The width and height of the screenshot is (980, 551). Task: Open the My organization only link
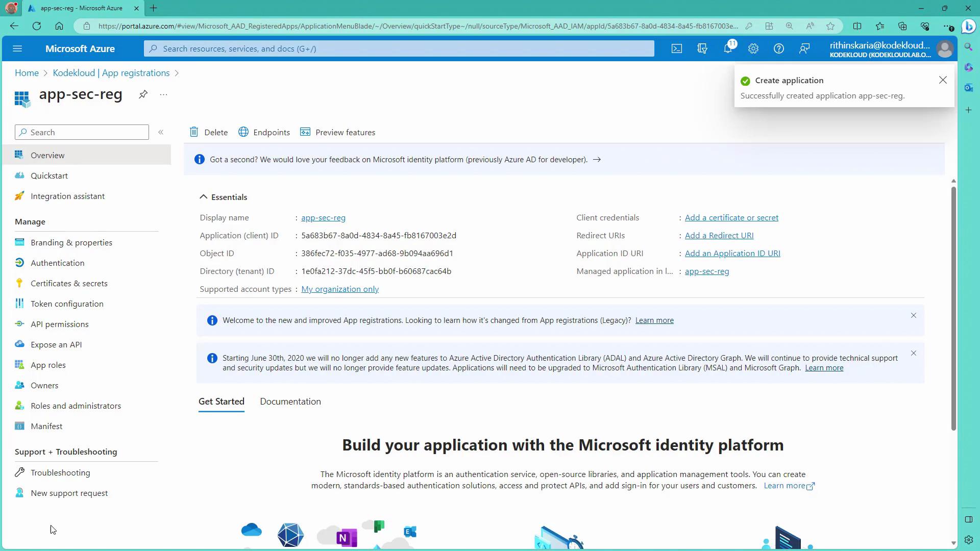tap(340, 289)
